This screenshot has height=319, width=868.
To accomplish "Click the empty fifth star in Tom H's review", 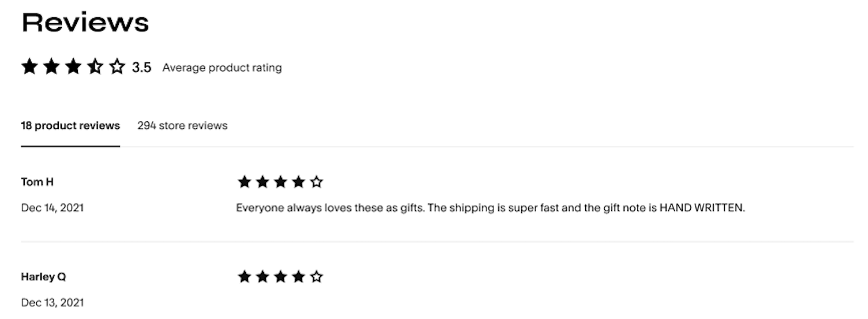I will point(316,183).
